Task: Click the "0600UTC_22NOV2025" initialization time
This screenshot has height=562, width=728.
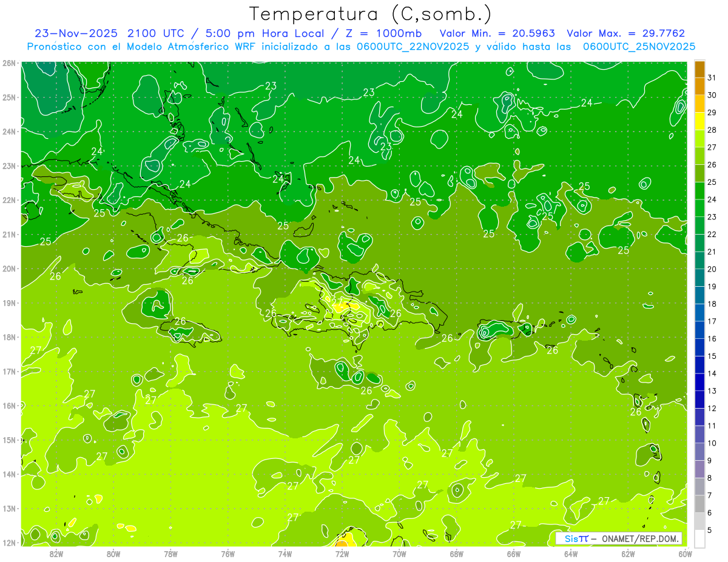Action: click(414, 47)
